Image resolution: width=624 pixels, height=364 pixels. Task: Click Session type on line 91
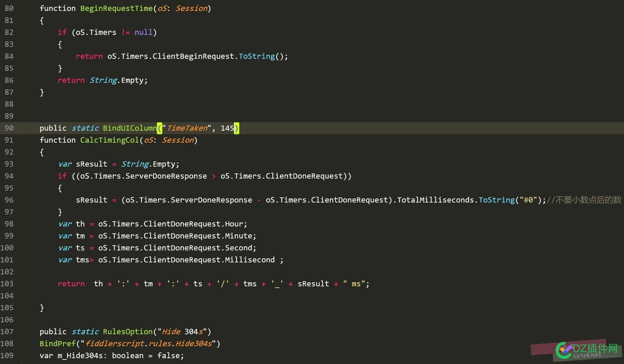pyautogui.click(x=178, y=140)
